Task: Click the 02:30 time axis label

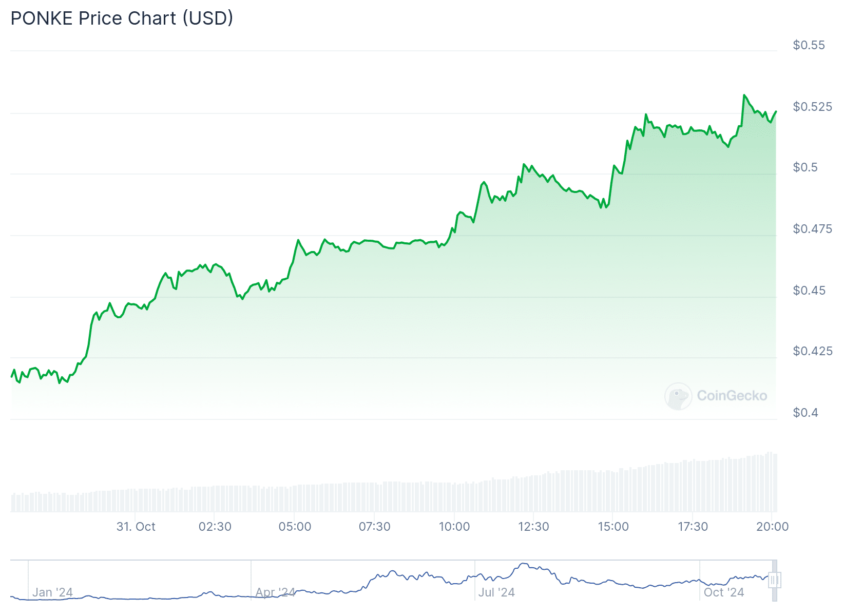Action: (x=215, y=527)
